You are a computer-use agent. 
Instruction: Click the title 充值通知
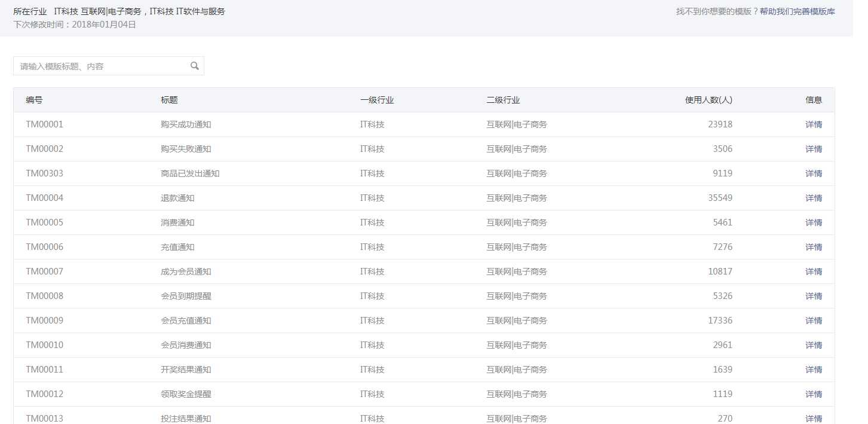tap(177, 247)
